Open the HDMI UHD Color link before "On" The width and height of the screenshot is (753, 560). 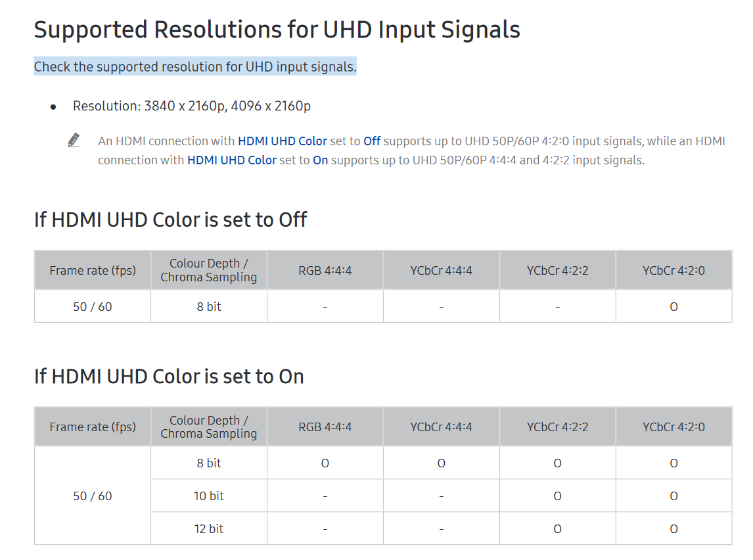tap(231, 160)
